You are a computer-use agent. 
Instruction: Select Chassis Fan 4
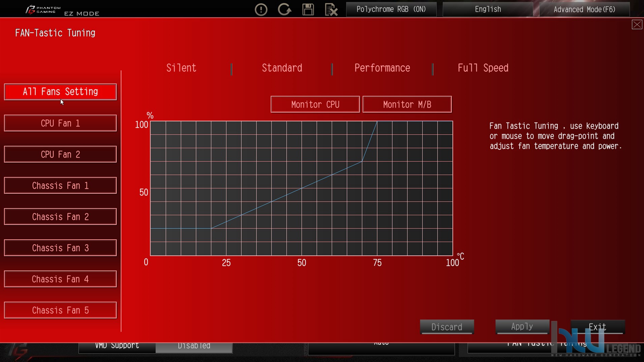(60, 279)
